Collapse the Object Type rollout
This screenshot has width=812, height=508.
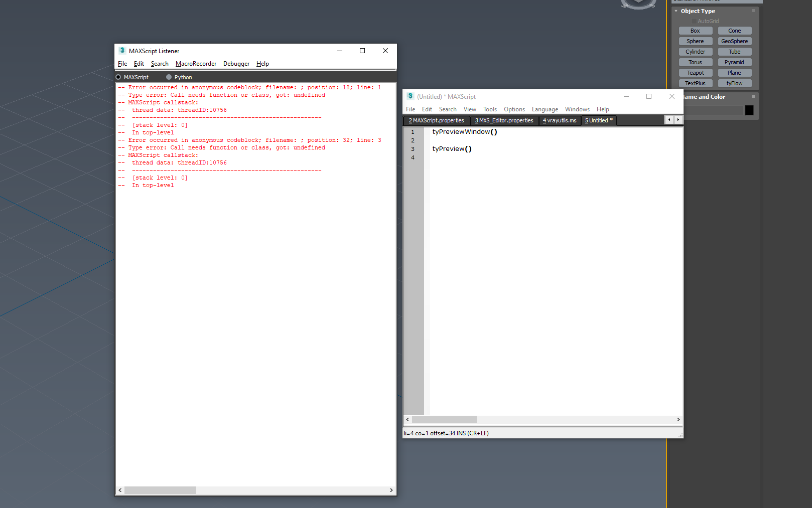pos(676,11)
